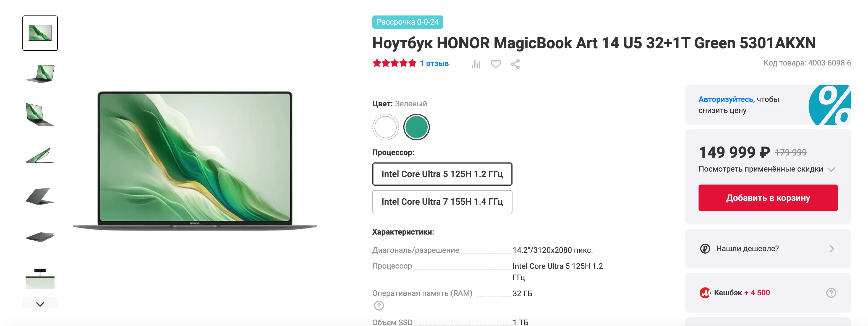Viewport: 868px width, 326px height.
Task: Select the closed laptop lid thumbnail
Action: 40,237
